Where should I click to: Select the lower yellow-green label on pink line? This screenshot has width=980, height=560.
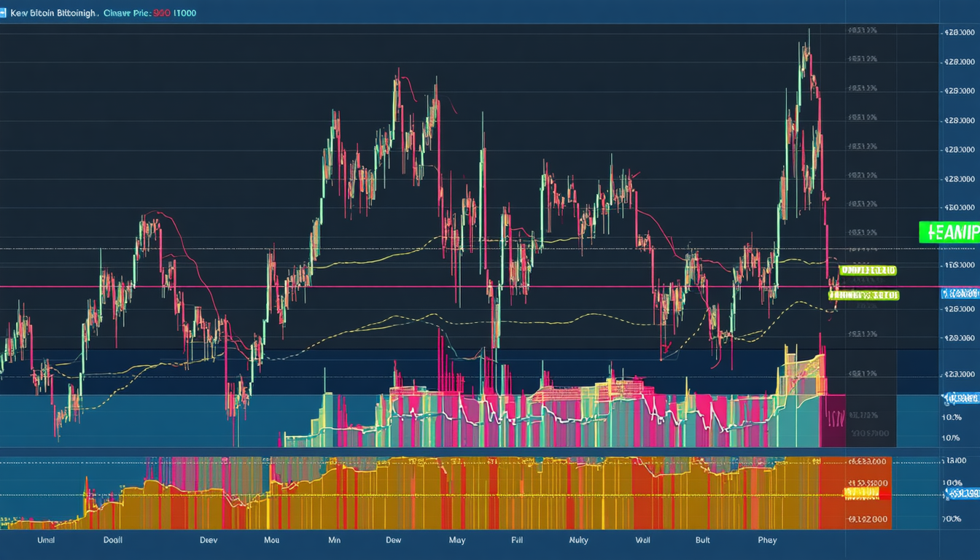(x=864, y=295)
